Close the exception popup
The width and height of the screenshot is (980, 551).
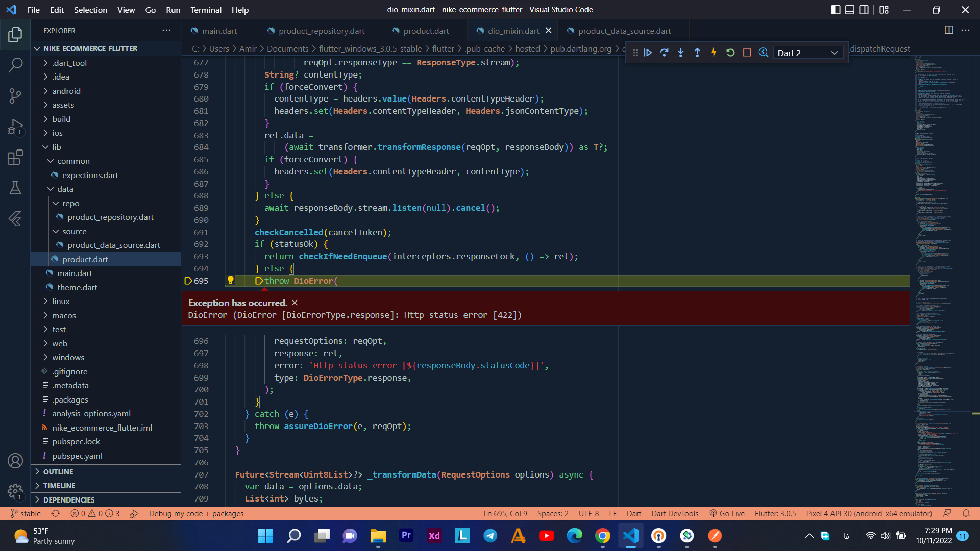tap(295, 303)
